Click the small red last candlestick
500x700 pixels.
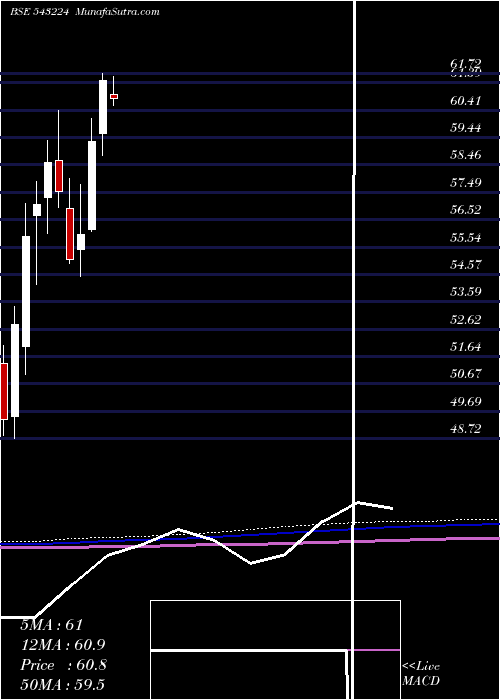click(x=114, y=96)
